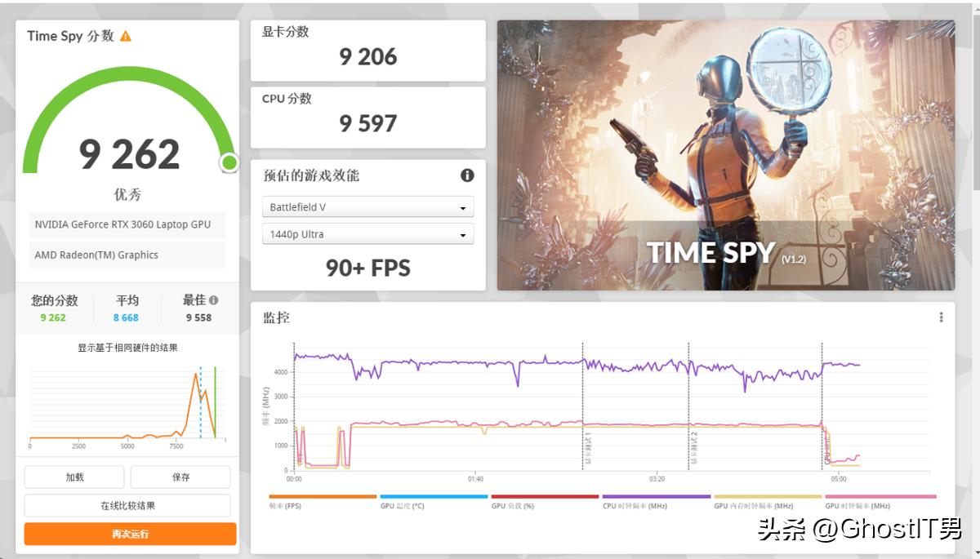Viewport: 980px width, 559px height.
Task: Click the 显卡分数 9 206 value
Action: click(368, 56)
